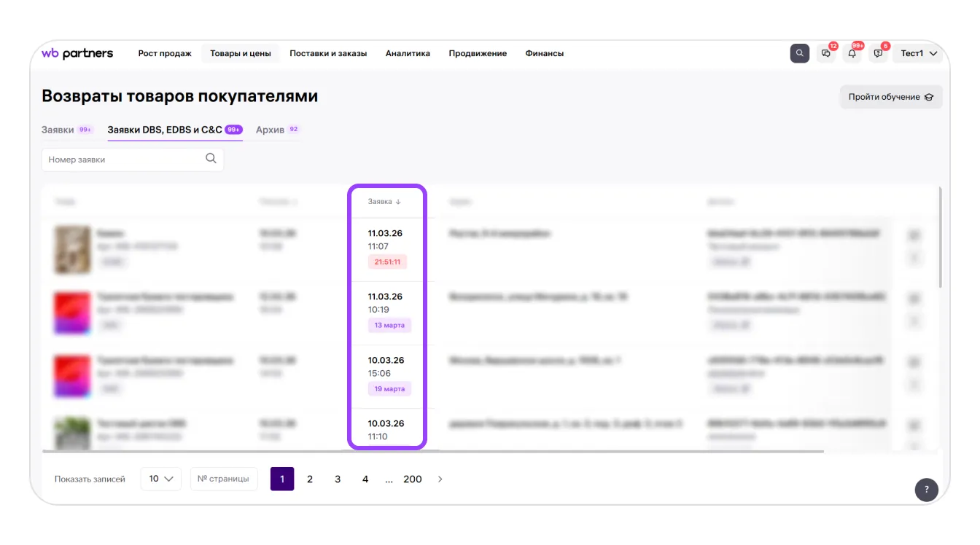
Task: Go to the next page arrow
Action: (x=440, y=479)
